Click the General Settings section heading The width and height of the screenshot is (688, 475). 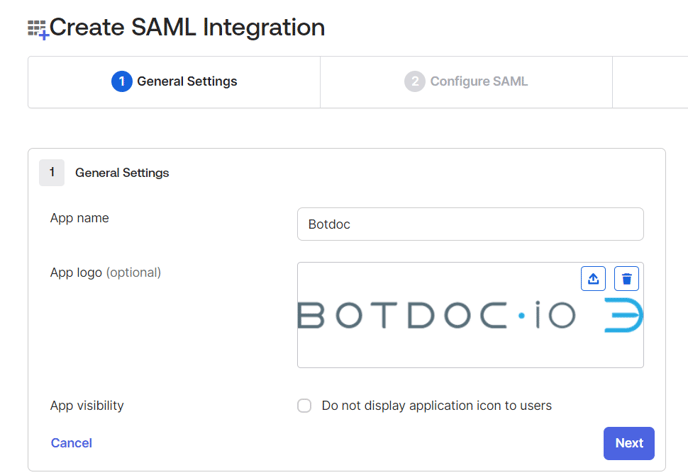(122, 173)
